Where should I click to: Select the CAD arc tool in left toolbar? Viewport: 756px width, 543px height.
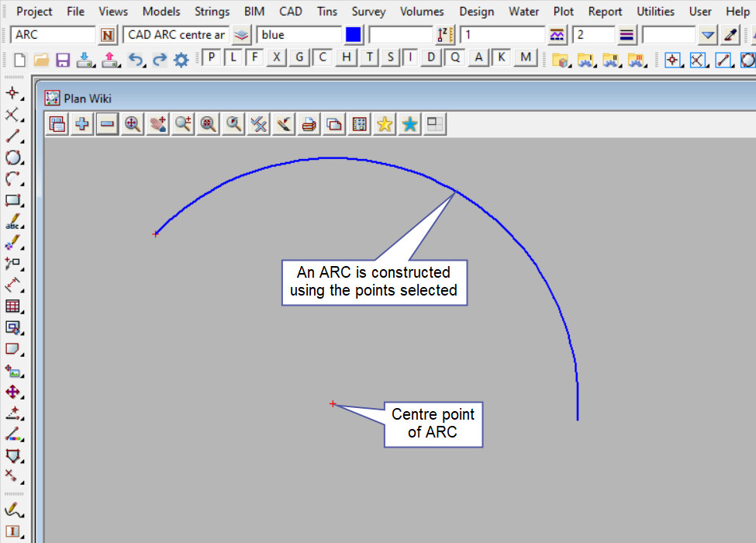(12, 179)
